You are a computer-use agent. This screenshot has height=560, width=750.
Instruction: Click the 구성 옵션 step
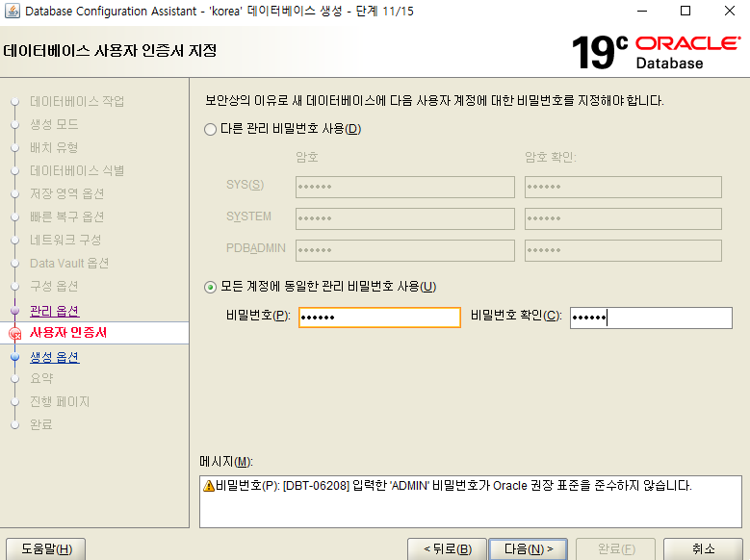tap(54, 286)
